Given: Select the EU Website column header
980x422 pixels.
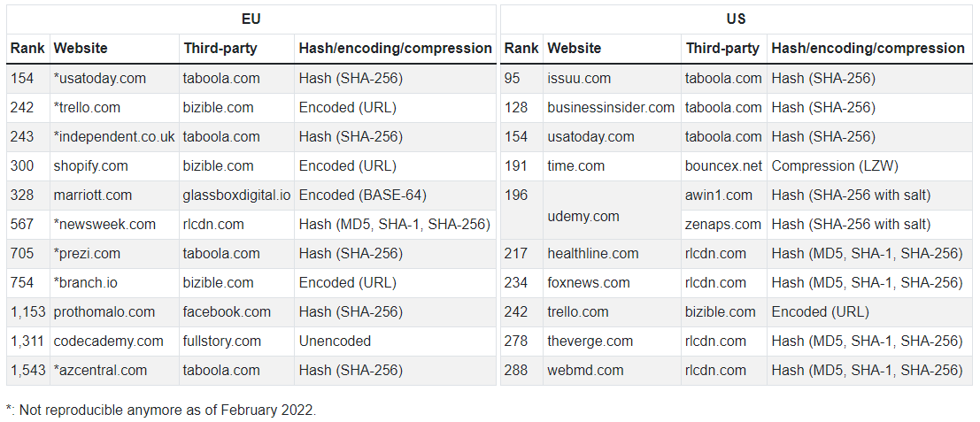Looking at the screenshot, I should [x=114, y=49].
